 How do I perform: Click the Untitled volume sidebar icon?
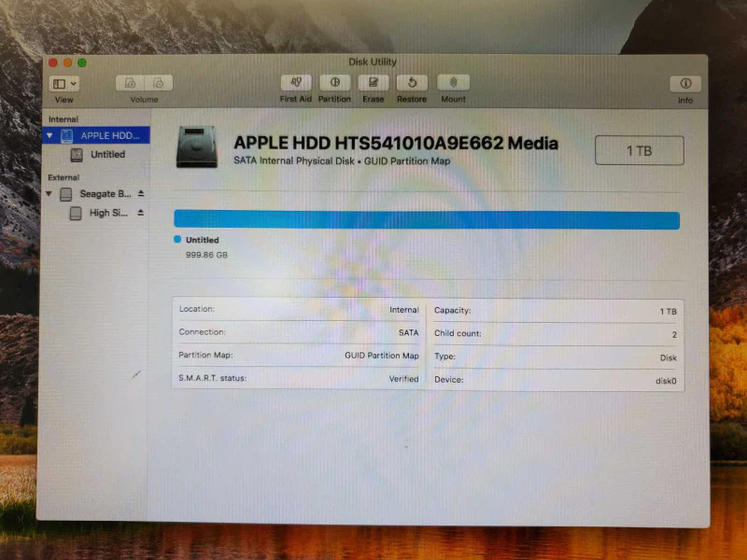(77, 155)
